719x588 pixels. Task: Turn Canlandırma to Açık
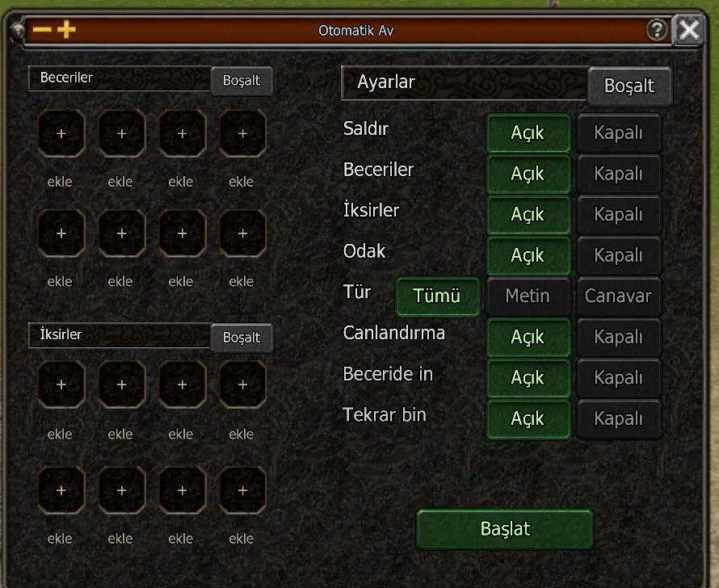point(528,338)
